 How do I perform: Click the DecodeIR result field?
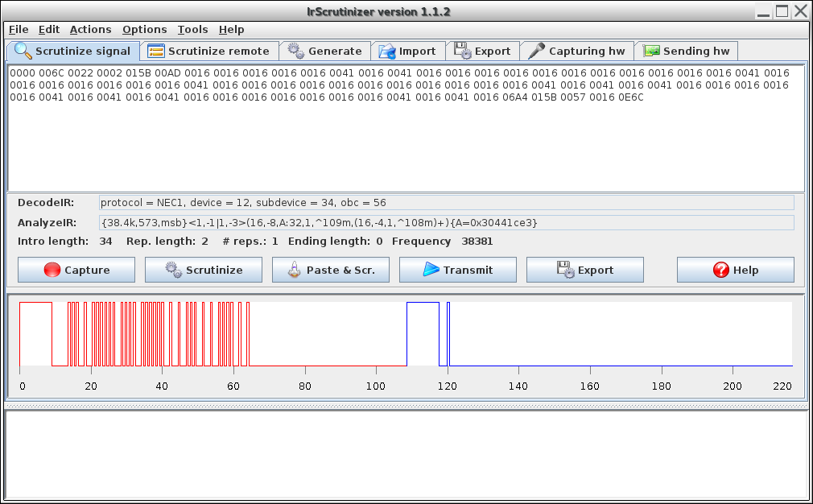pyautogui.click(x=446, y=203)
